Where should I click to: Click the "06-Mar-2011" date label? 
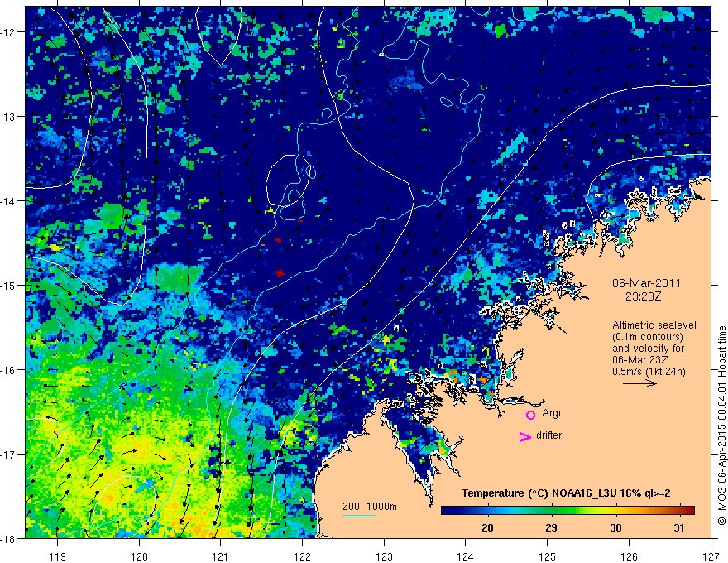tap(646, 283)
